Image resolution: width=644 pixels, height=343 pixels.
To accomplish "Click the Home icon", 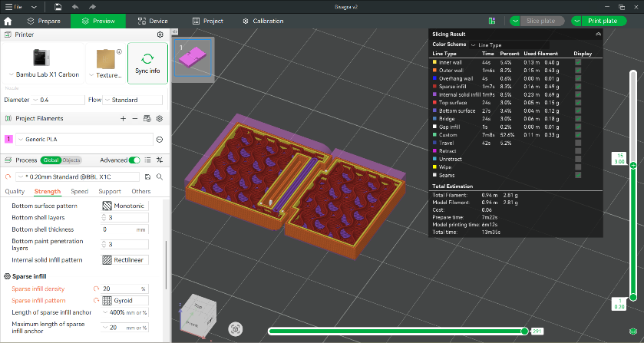I will coord(8,21).
